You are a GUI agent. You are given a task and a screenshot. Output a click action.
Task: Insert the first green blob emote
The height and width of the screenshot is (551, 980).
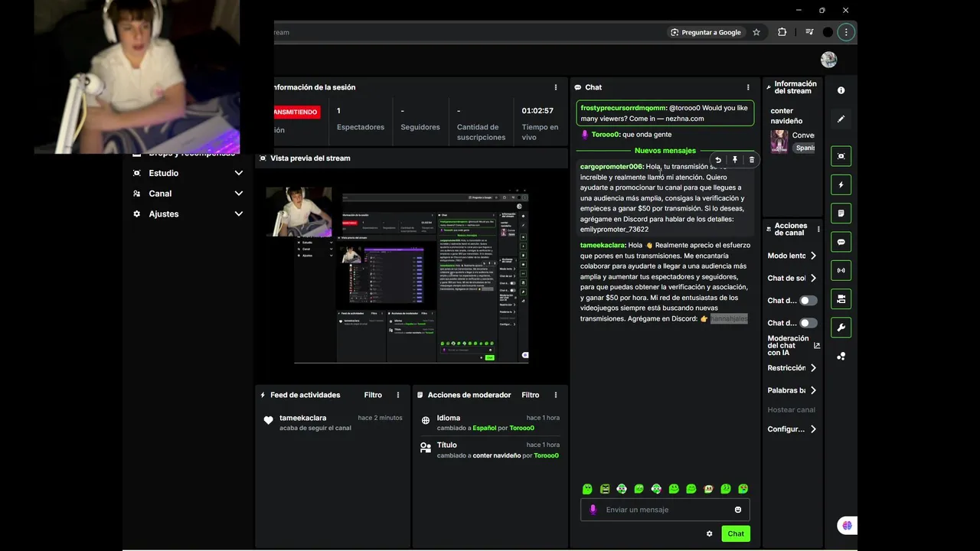tap(587, 489)
